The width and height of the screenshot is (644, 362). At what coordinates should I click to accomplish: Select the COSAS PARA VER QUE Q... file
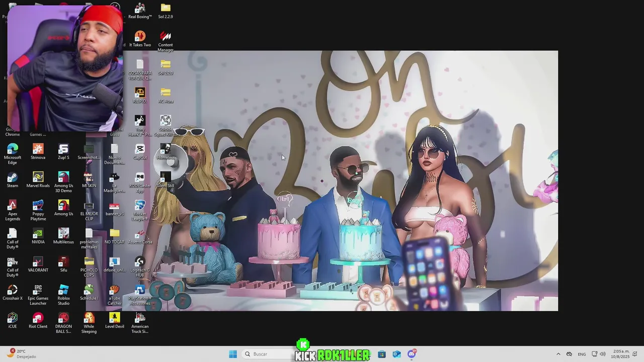click(140, 69)
